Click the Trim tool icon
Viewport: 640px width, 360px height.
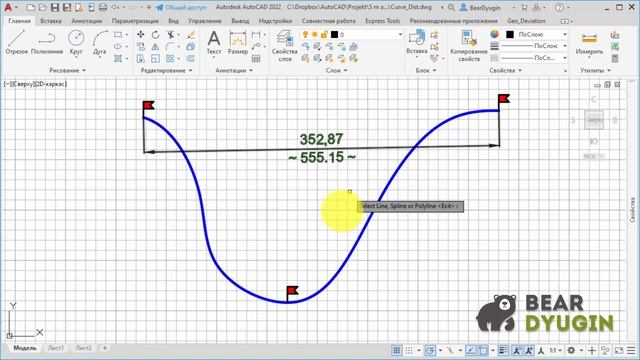pos(171,35)
